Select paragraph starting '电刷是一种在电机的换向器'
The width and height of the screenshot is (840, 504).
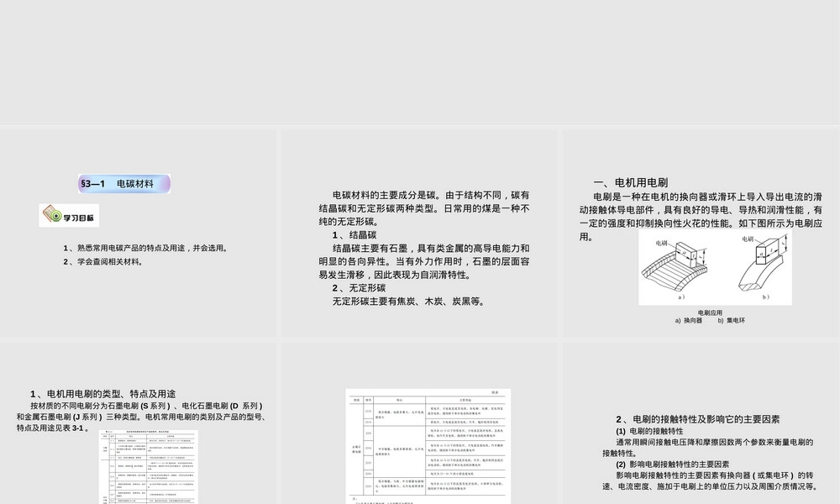click(x=701, y=217)
